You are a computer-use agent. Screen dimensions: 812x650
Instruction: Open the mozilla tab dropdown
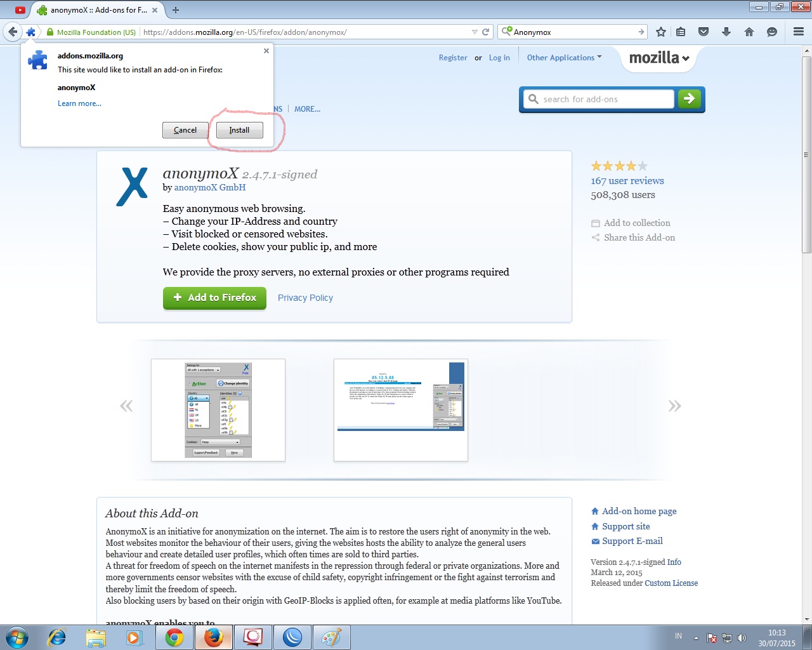pos(659,58)
